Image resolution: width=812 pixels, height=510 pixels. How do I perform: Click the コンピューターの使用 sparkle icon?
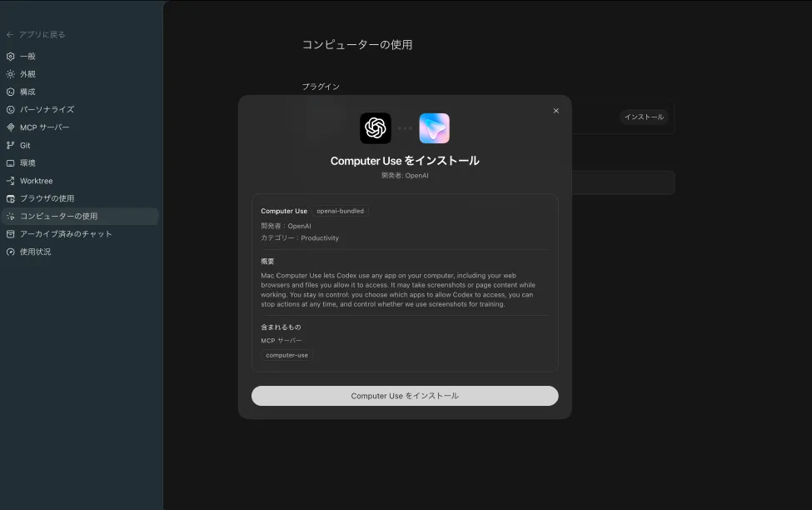(x=10, y=216)
